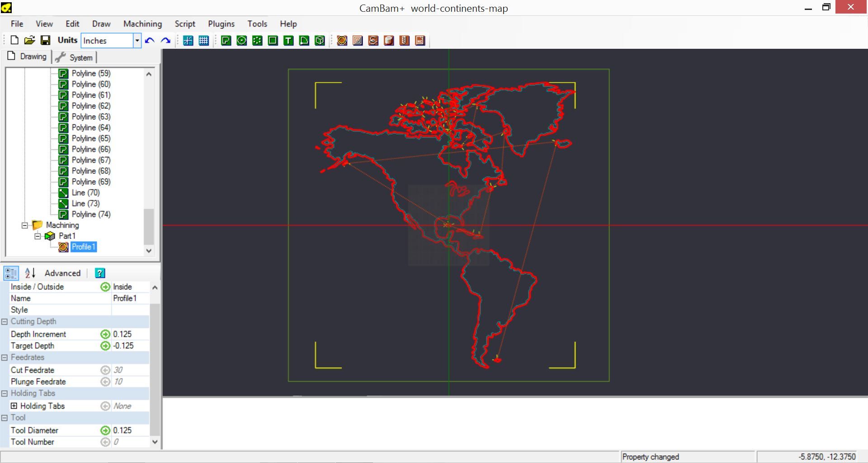Screen dimensions: 868x463
Task: Select the Polyline drawing tool
Action: pos(225,41)
